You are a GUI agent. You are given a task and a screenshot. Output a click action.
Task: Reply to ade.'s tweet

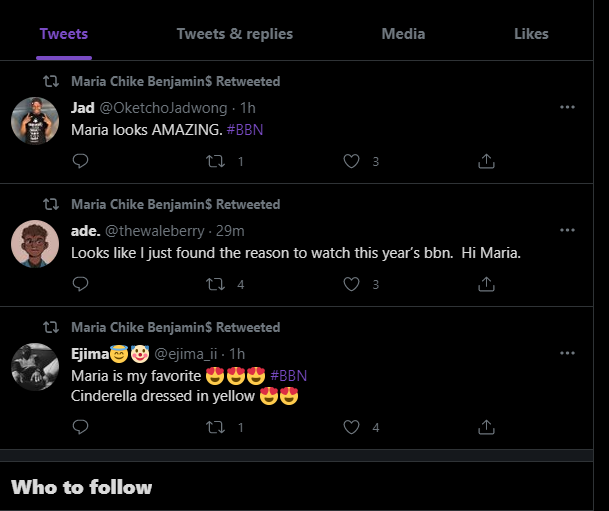click(x=80, y=284)
